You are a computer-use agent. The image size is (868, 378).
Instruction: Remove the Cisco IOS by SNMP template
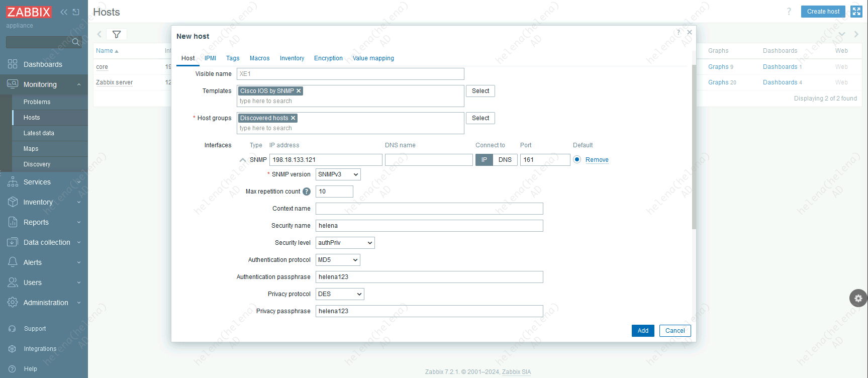(x=299, y=91)
